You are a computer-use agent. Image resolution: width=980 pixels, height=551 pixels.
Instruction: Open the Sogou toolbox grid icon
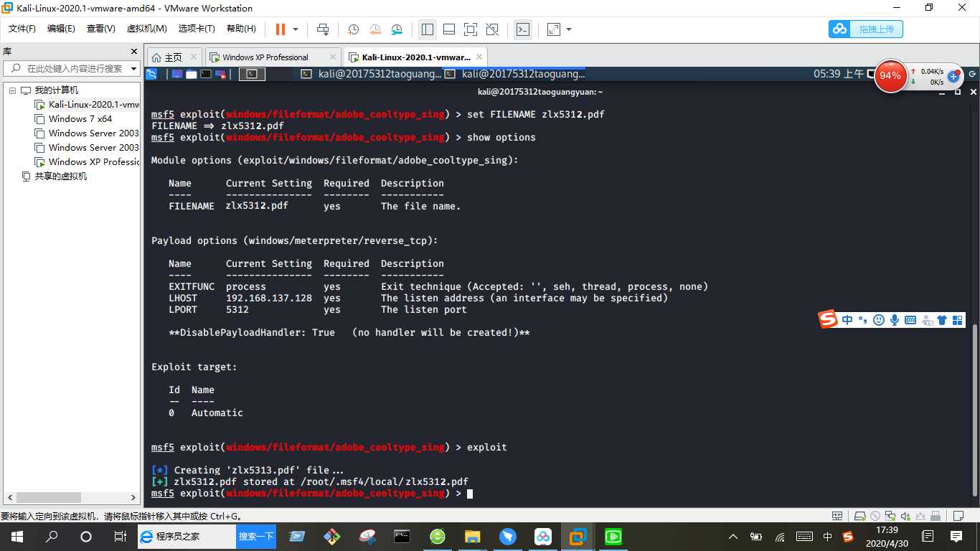point(958,320)
